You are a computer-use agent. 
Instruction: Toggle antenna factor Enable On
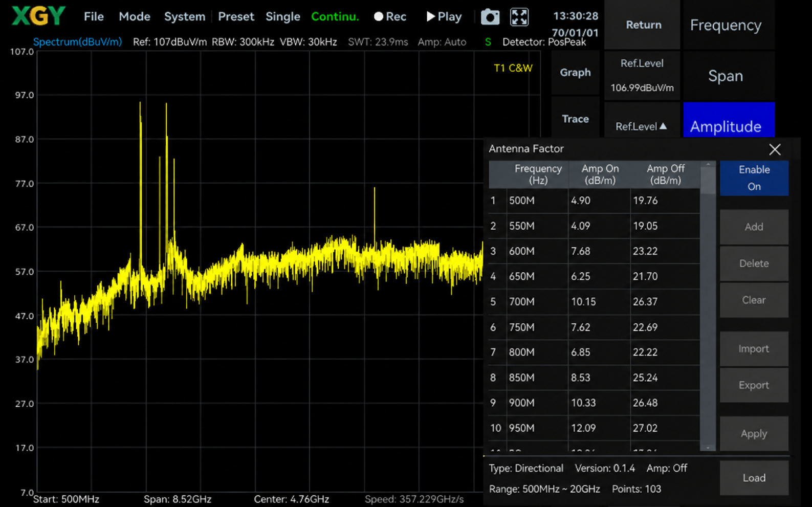754,178
